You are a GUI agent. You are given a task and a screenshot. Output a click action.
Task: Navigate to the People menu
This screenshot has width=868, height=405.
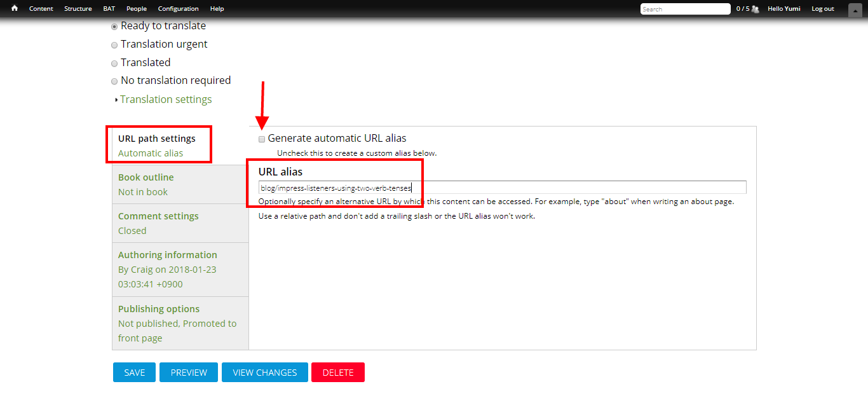[136, 8]
